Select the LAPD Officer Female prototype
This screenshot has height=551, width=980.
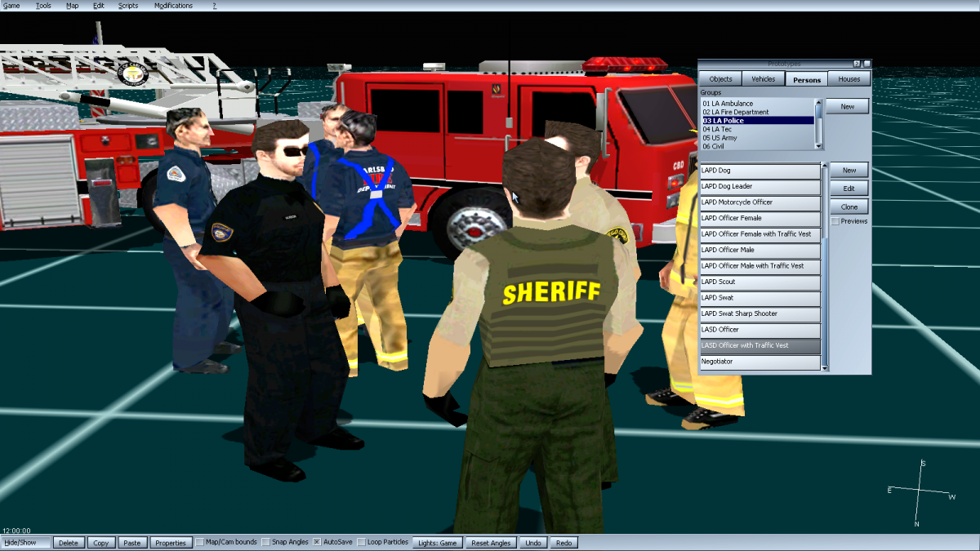click(x=760, y=219)
